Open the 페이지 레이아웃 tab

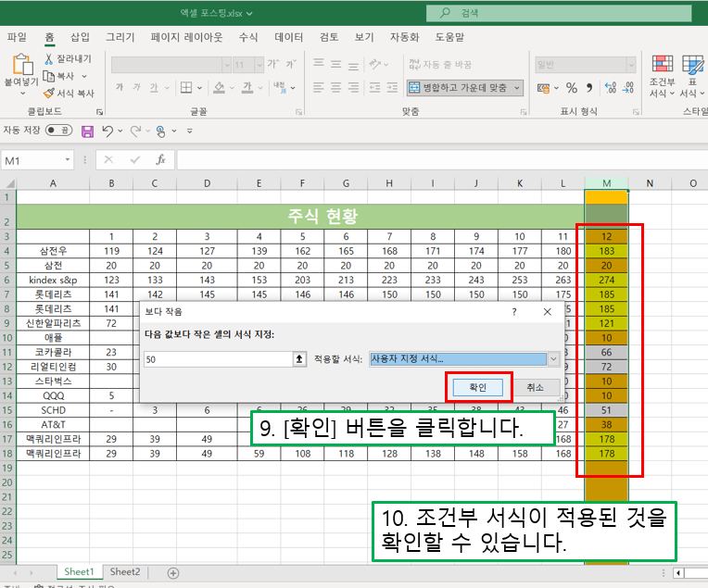click(x=186, y=37)
